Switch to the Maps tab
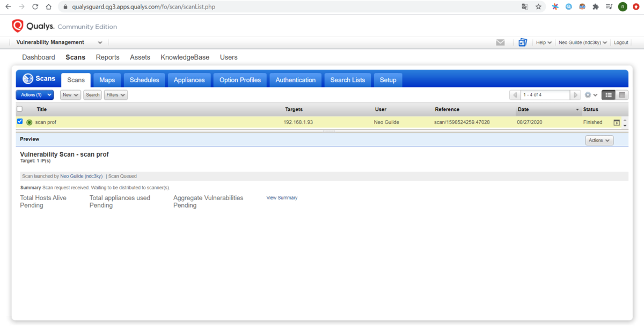644x331 pixels. coord(107,79)
